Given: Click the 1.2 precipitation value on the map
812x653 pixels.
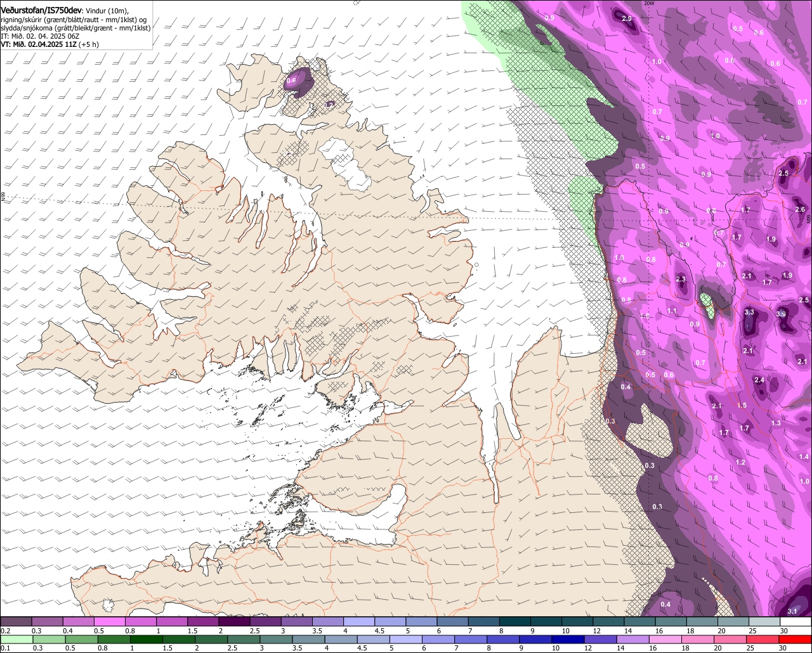Looking at the screenshot, I should (740, 462).
